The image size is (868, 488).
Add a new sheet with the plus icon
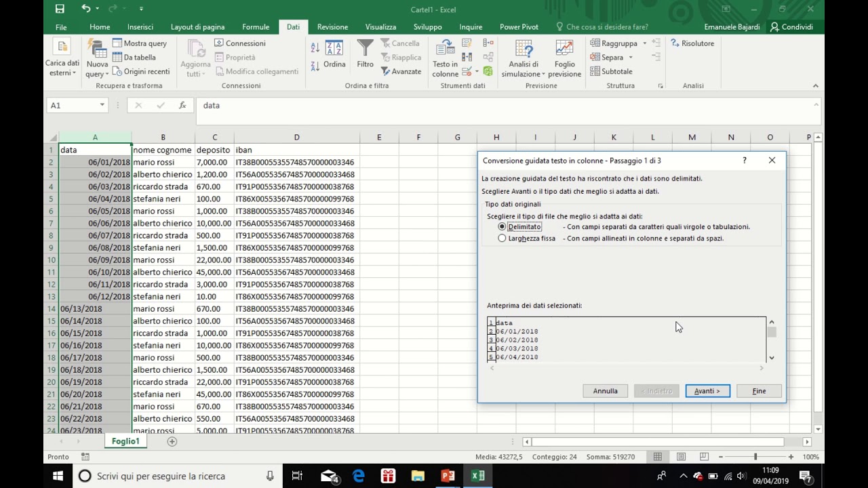click(172, 441)
